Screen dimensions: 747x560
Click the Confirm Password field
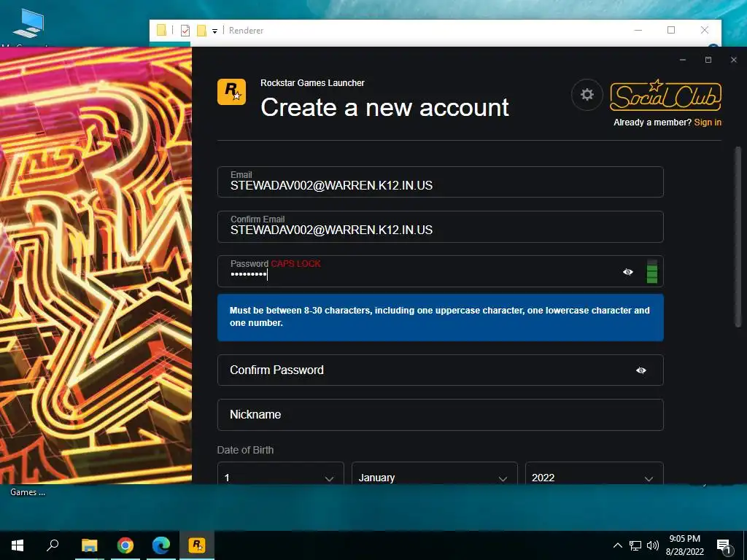(440, 370)
